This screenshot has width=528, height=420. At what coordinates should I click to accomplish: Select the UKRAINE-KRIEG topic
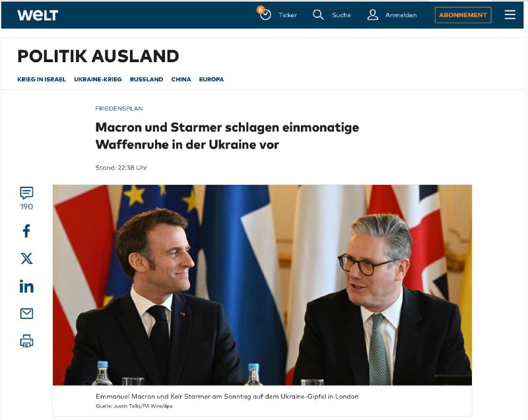point(98,79)
